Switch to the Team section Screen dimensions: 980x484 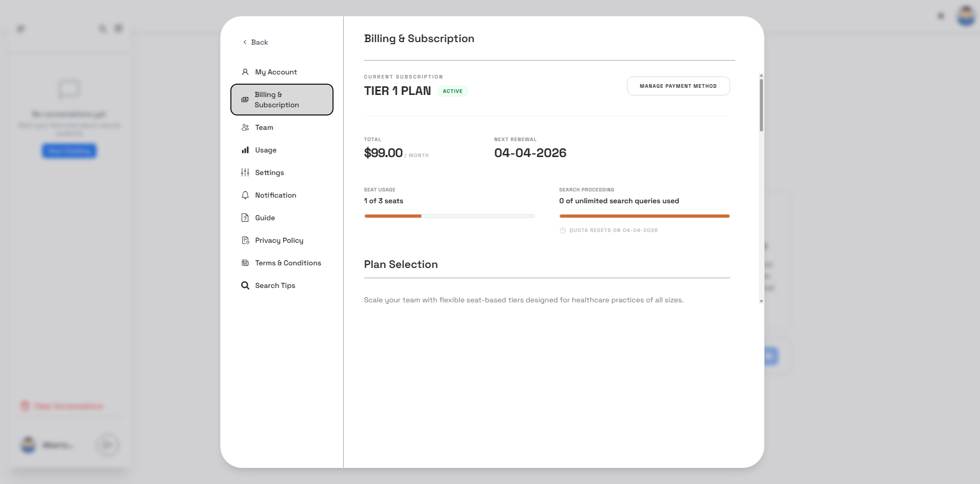pos(264,127)
